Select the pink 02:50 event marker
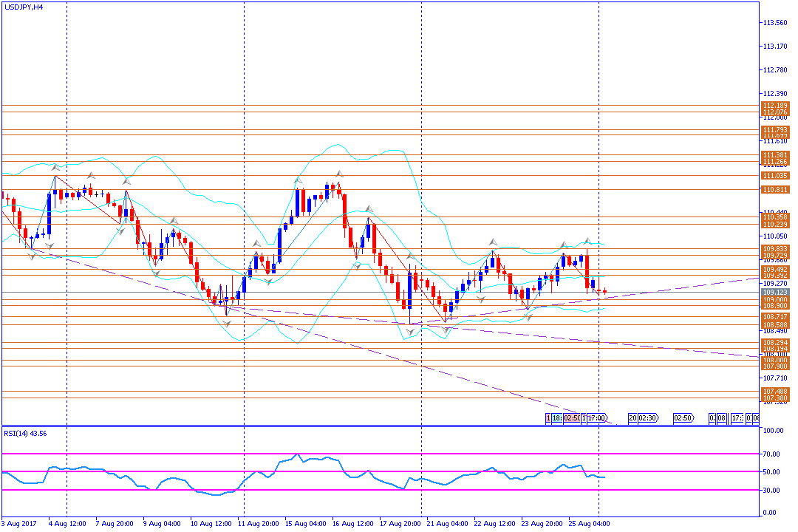The image size is (798, 532). click(x=571, y=418)
